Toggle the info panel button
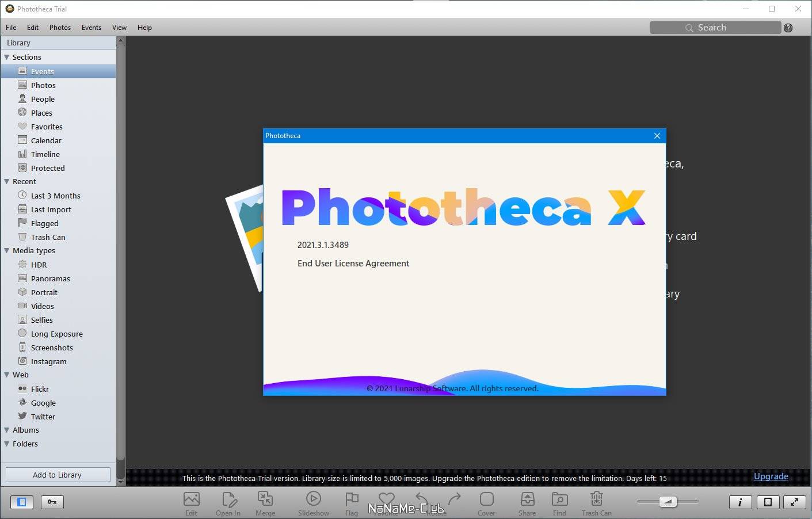 tap(741, 502)
